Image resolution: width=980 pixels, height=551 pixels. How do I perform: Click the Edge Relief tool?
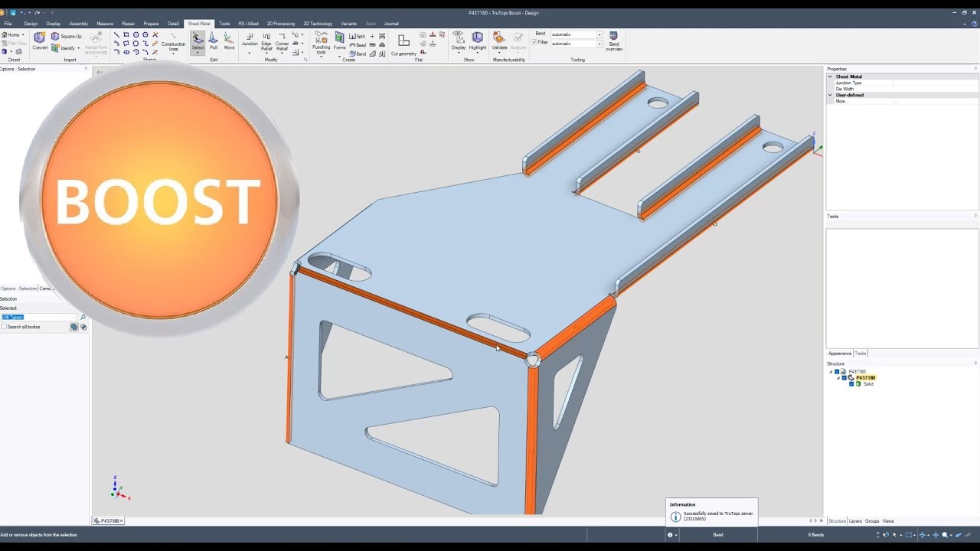(266, 41)
